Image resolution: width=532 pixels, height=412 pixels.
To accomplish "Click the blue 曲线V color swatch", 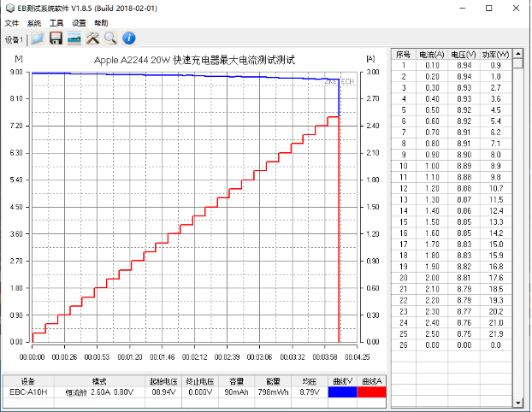I will tap(343, 392).
